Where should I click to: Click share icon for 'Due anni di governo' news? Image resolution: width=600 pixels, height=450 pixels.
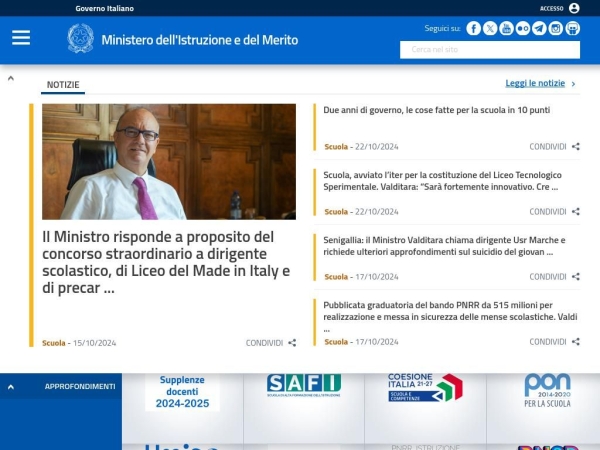pos(576,147)
